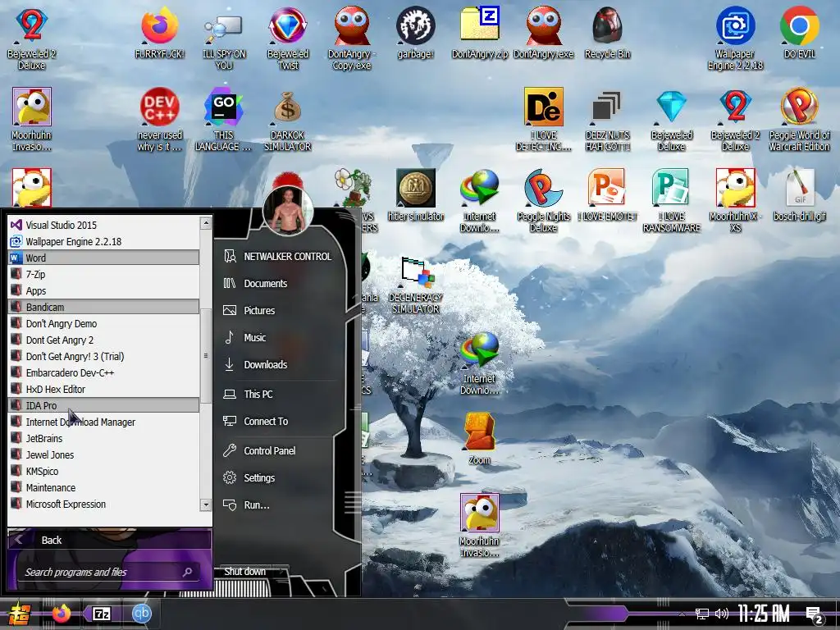The height and width of the screenshot is (630, 840).
Task: Click the program list scroll-up arrow
Action: (206, 223)
